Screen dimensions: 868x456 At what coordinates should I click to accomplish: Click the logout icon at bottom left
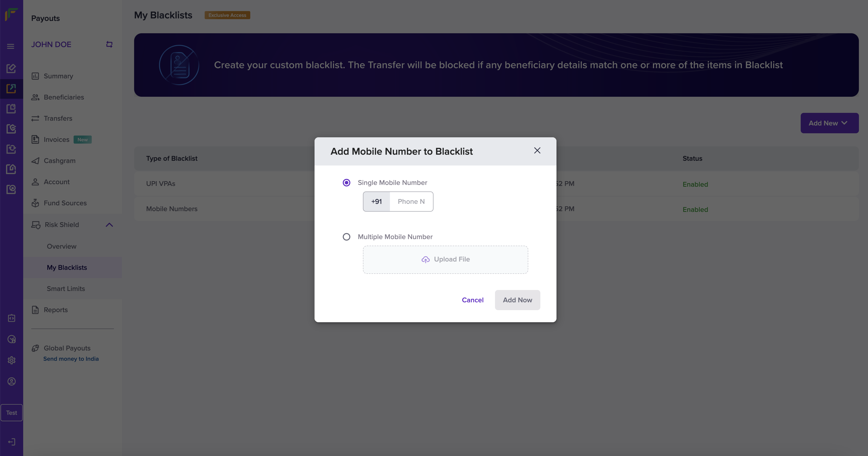click(x=11, y=442)
